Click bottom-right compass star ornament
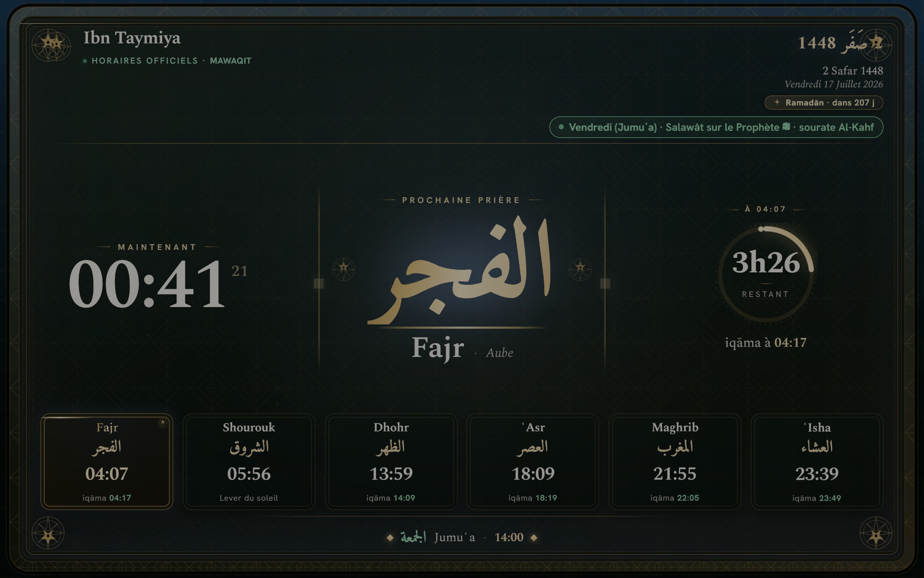 [x=876, y=533]
